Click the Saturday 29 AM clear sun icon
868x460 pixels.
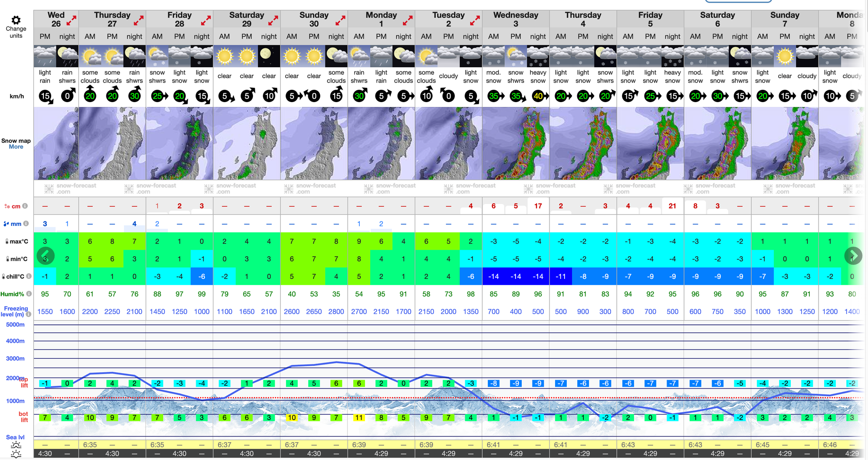[224, 56]
